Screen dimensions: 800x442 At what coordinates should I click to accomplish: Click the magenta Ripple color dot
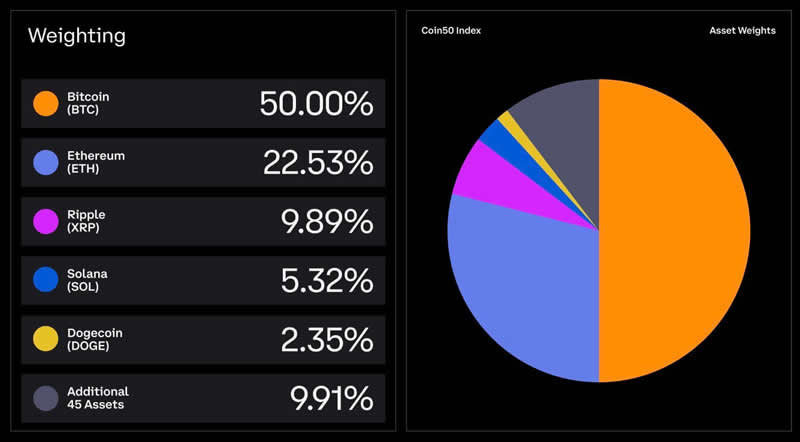click(45, 221)
